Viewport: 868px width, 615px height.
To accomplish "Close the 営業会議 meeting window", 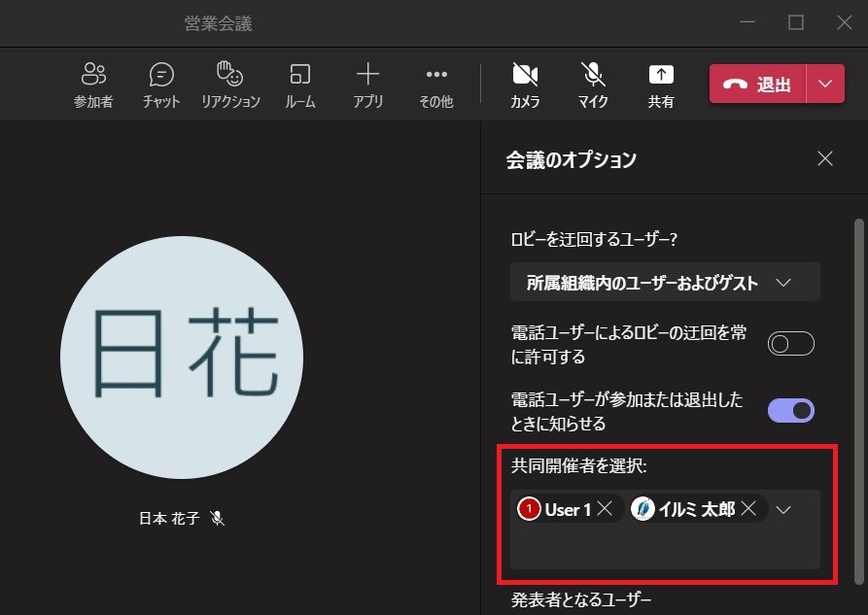I will 845,22.
